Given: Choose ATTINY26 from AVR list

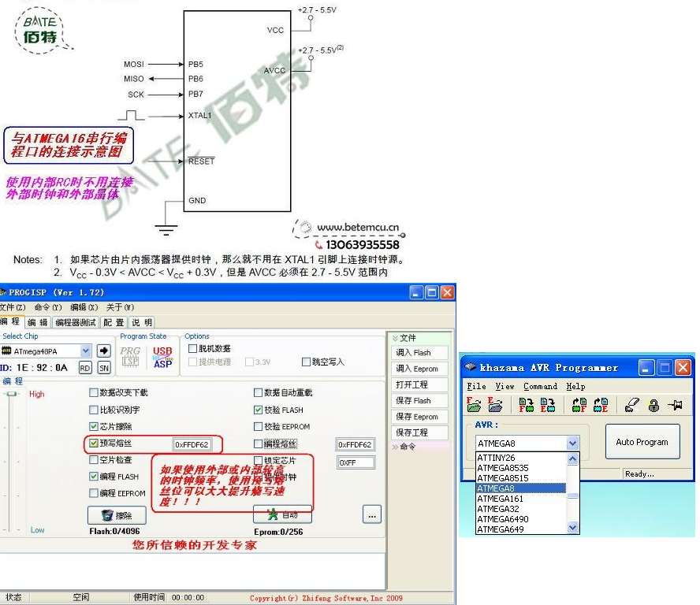Looking at the screenshot, I should pos(520,458).
